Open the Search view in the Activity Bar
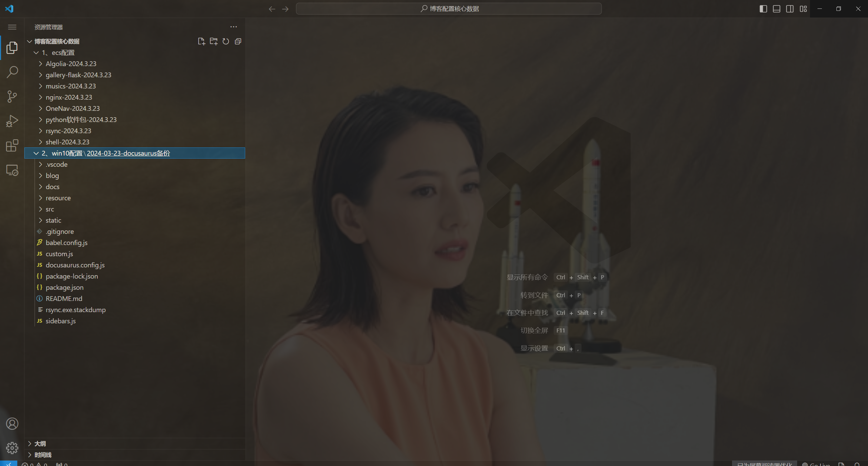The image size is (868, 466). point(12,72)
